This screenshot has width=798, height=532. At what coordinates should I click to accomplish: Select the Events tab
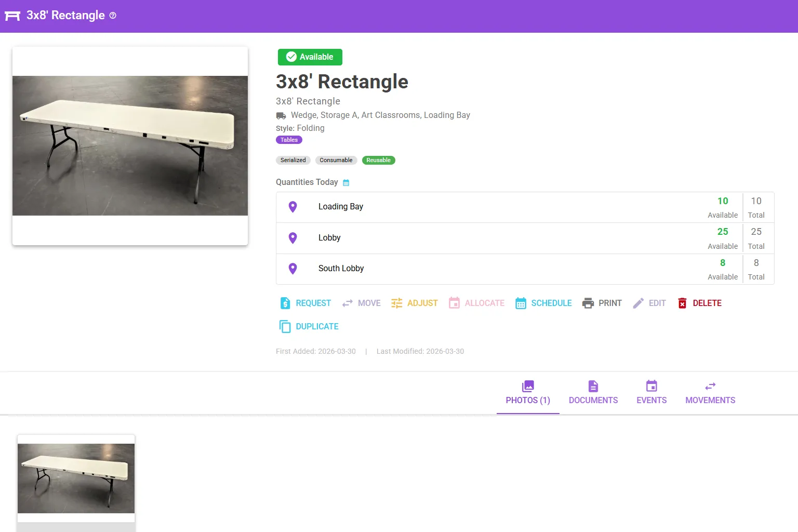point(651,393)
